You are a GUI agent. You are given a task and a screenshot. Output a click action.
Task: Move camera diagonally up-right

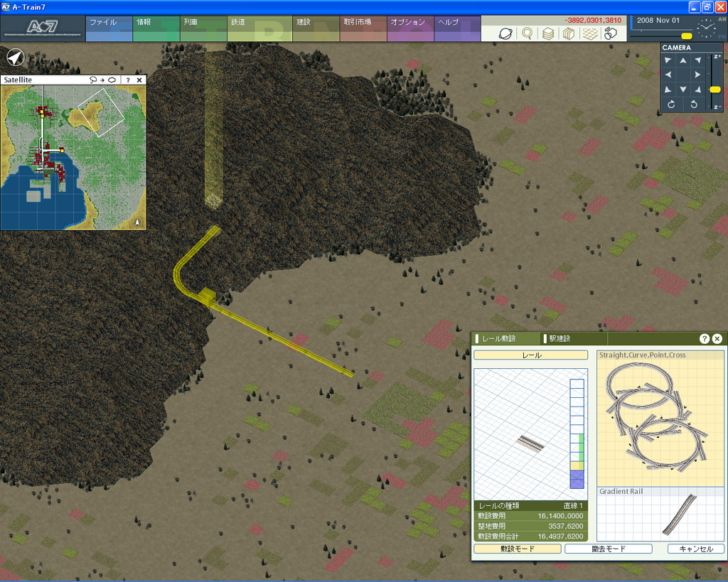[x=698, y=60]
